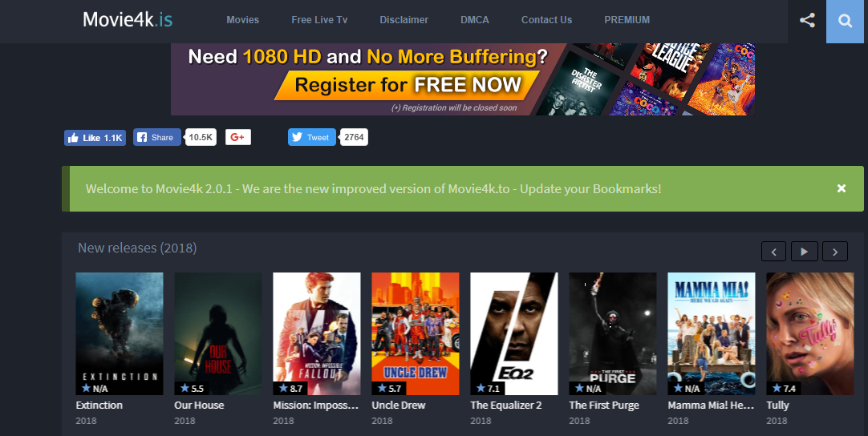This screenshot has width=868, height=436.
Task: Open the PREMIUM navigation item
Action: [x=627, y=20]
